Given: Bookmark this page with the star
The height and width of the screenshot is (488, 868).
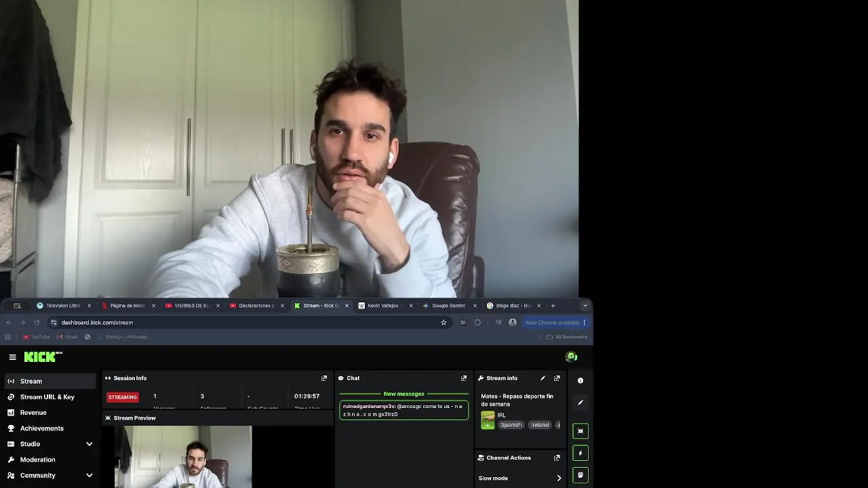Looking at the screenshot, I should 443,323.
